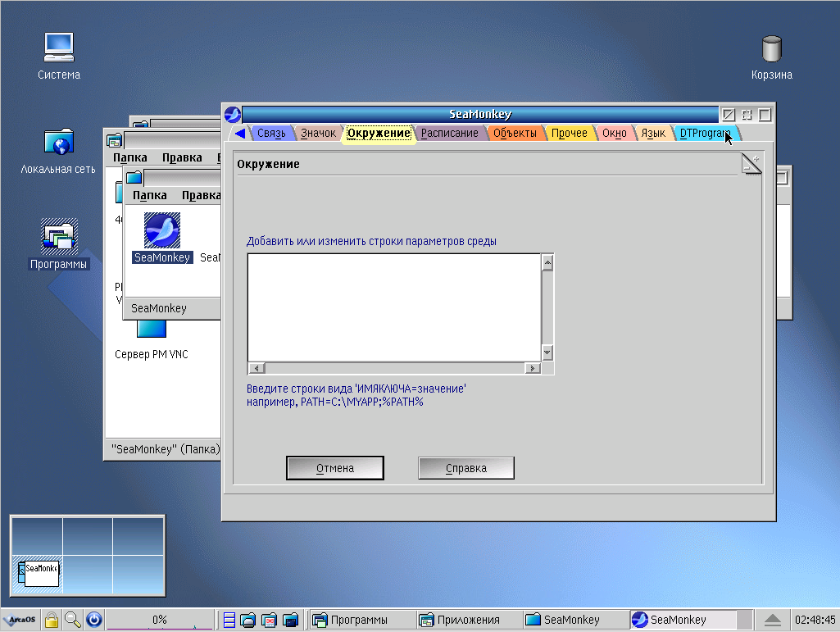Viewport: 840px width, 632px height.
Task: Click the SeaMonkey title bar system icon
Action: [233, 114]
